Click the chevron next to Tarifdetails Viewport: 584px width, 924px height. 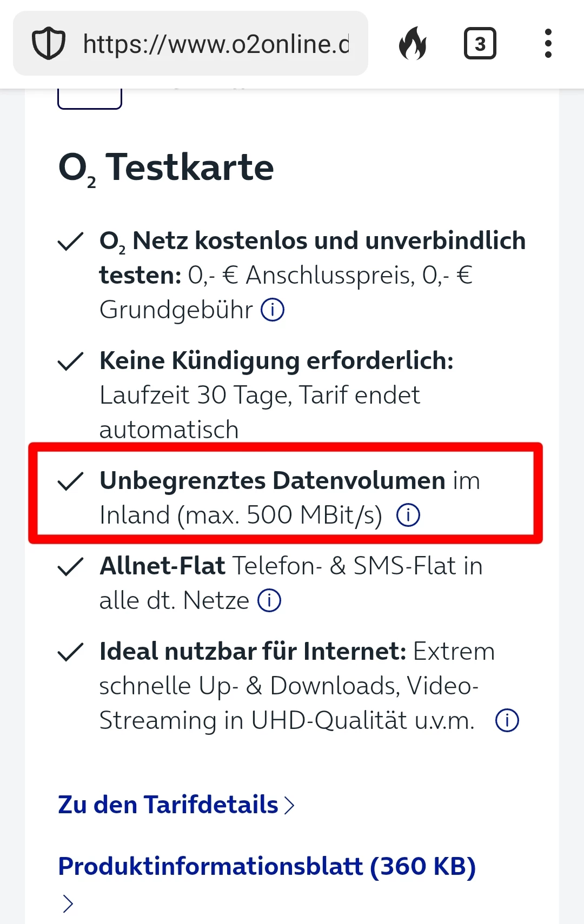pyautogui.click(x=290, y=805)
